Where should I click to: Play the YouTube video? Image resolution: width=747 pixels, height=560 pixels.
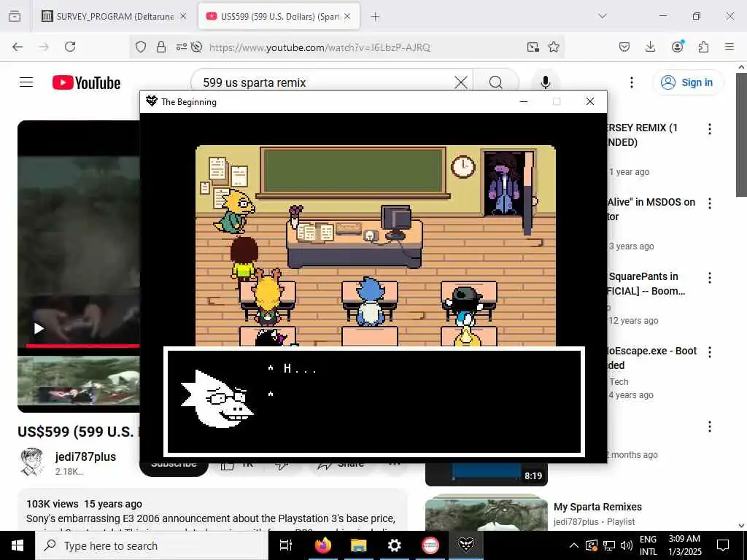[39, 329]
